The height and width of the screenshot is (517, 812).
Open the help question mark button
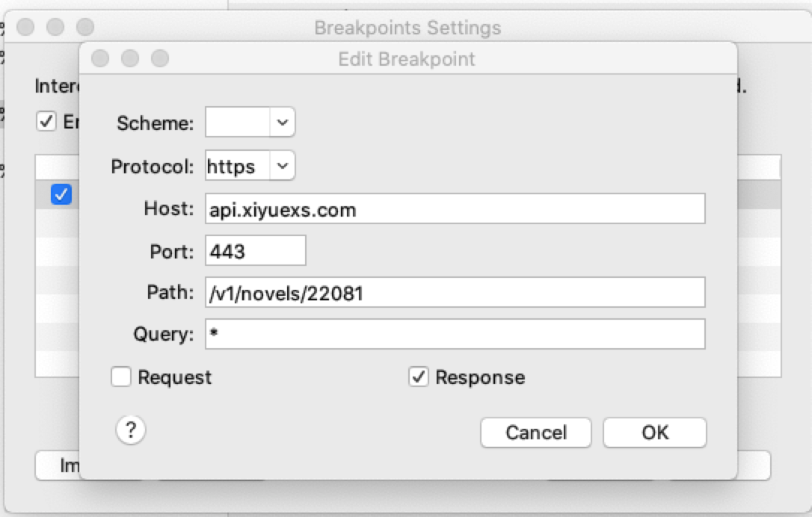point(131,430)
